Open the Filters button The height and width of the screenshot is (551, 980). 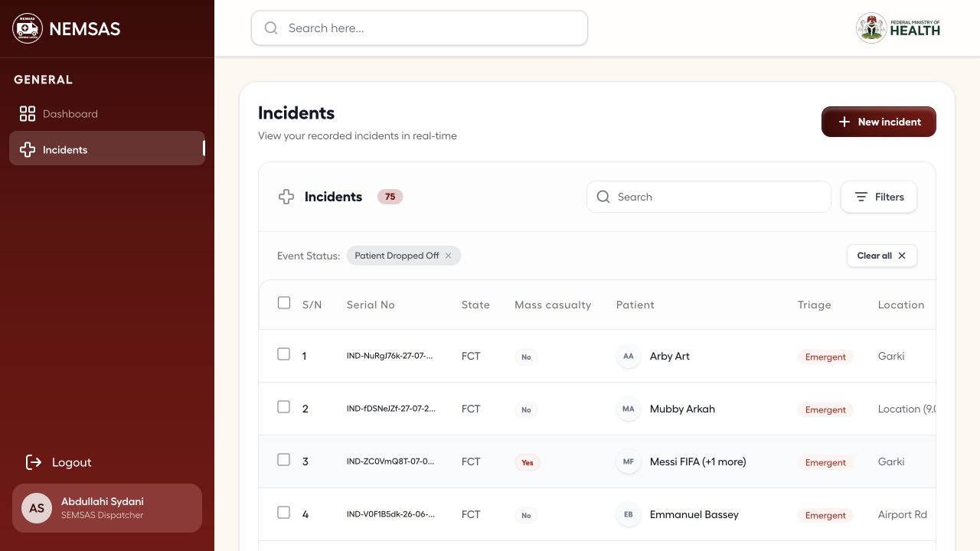point(879,197)
